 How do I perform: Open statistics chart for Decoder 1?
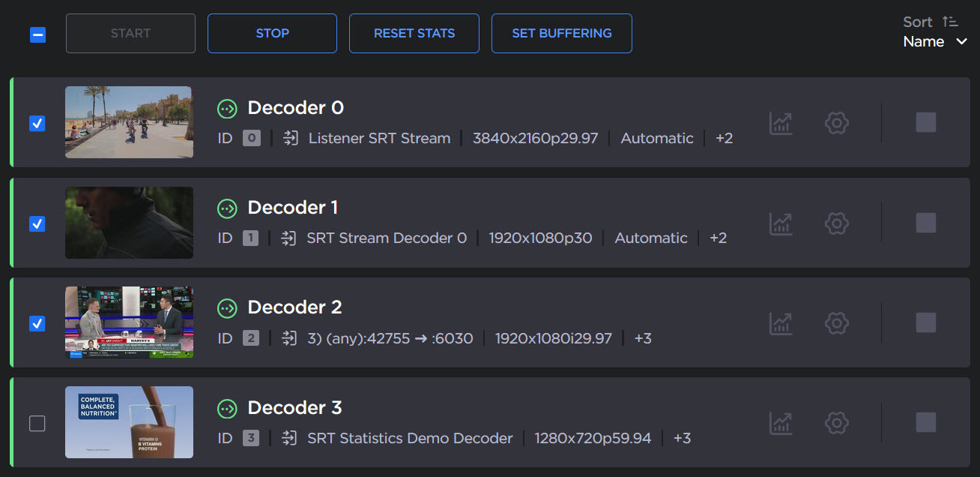tap(781, 223)
